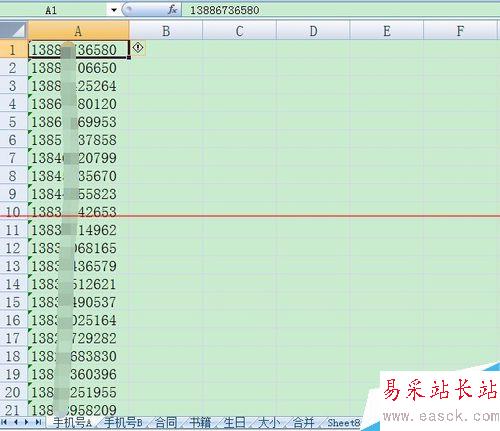
Task: Select row 16 header
Action: [x=13, y=320]
